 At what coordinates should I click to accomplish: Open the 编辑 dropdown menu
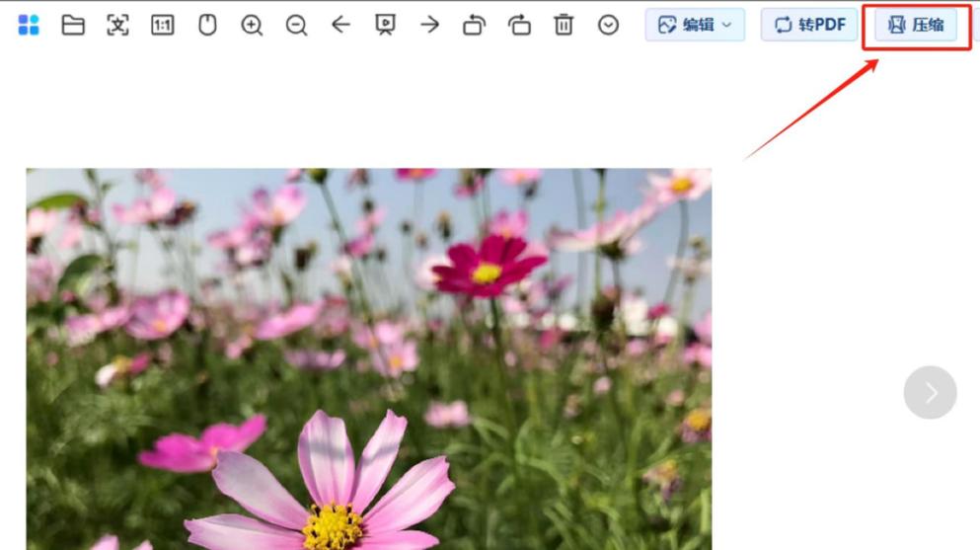(695, 25)
